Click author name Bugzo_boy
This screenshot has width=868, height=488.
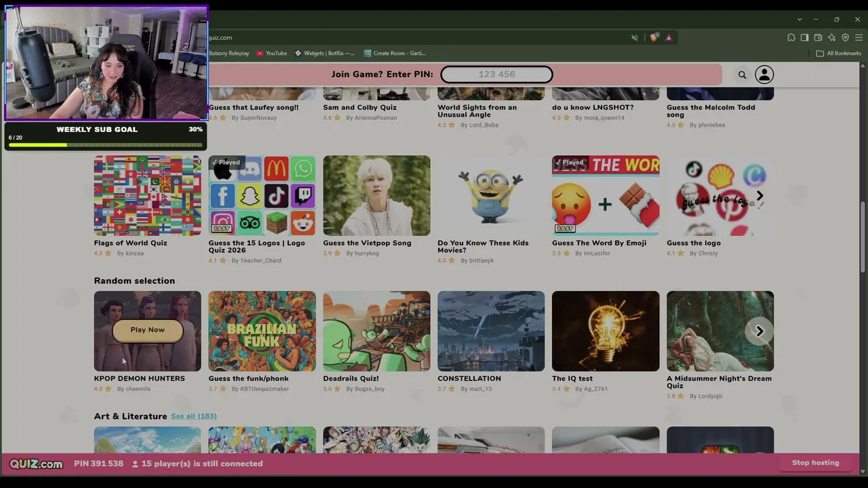(370, 389)
